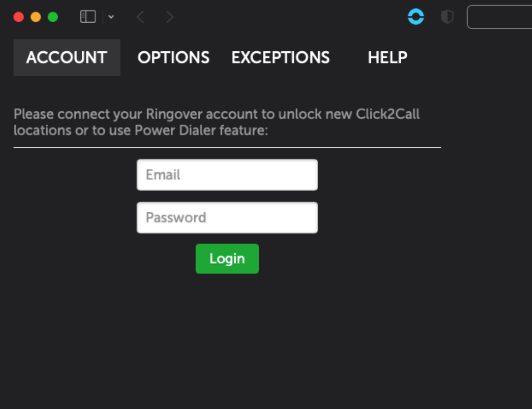Image resolution: width=532 pixels, height=409 pixels.
Task: Go to the HELP tab
Action: pyautogui.click(x=387, y=58)
